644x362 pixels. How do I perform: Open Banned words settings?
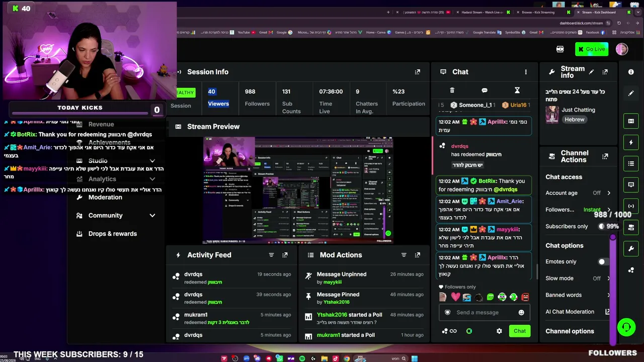[x=578, y=295]
